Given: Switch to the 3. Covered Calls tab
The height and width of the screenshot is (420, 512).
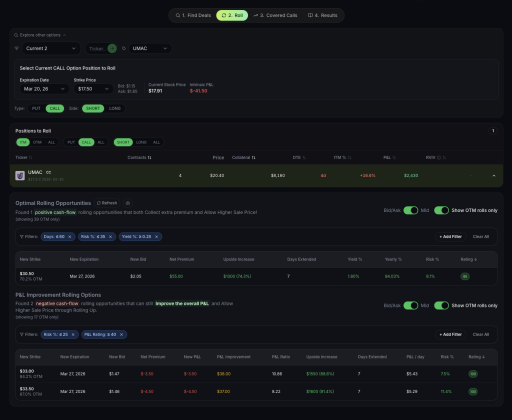Looking at the screenshot, I should tap(275, 15).
